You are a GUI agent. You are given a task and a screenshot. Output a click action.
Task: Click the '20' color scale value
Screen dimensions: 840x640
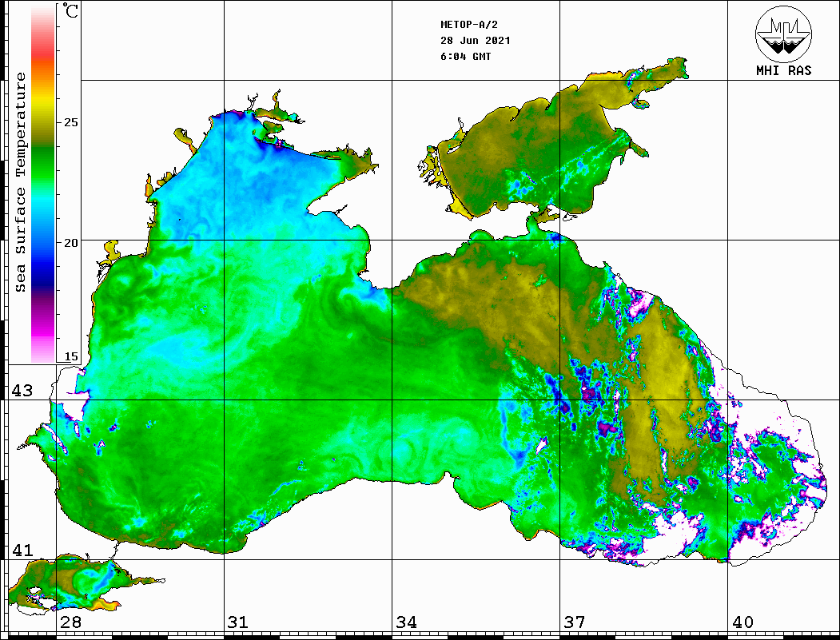coord(70,243)
